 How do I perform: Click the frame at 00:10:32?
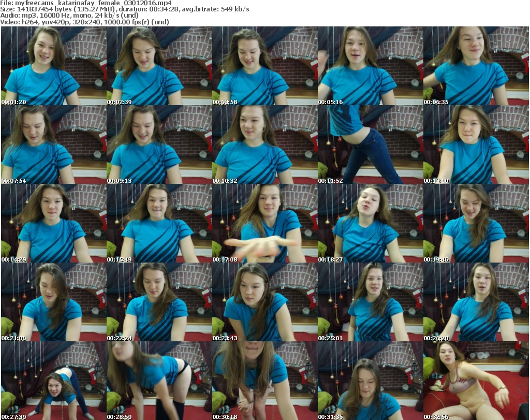click(264, 144)
